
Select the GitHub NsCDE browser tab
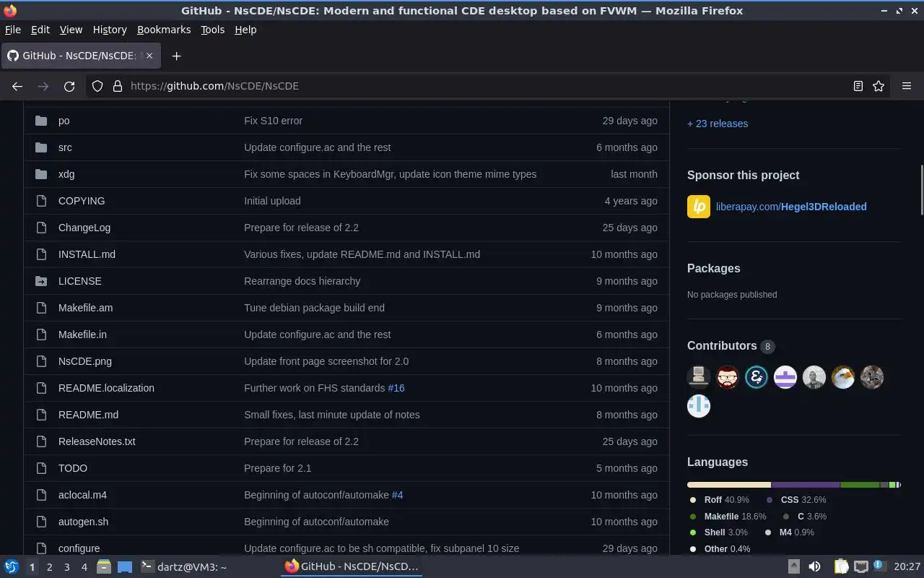pos(81,56)
